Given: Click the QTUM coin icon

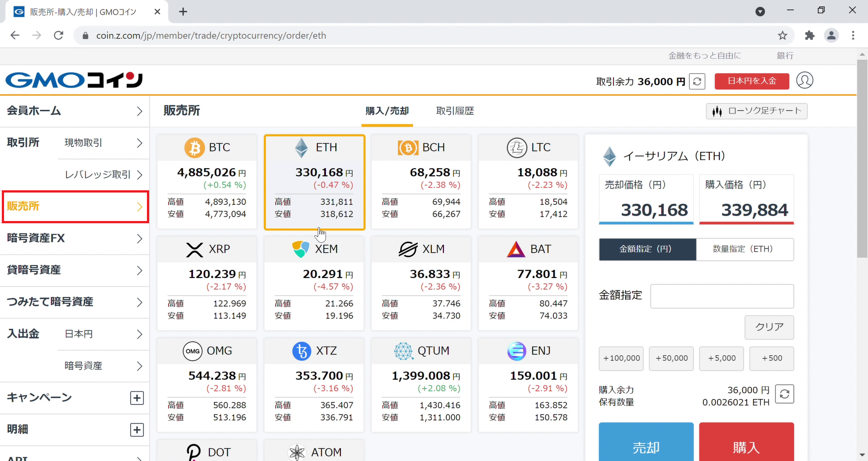Looking at the screenshot, I should click(x=404, y=351).
